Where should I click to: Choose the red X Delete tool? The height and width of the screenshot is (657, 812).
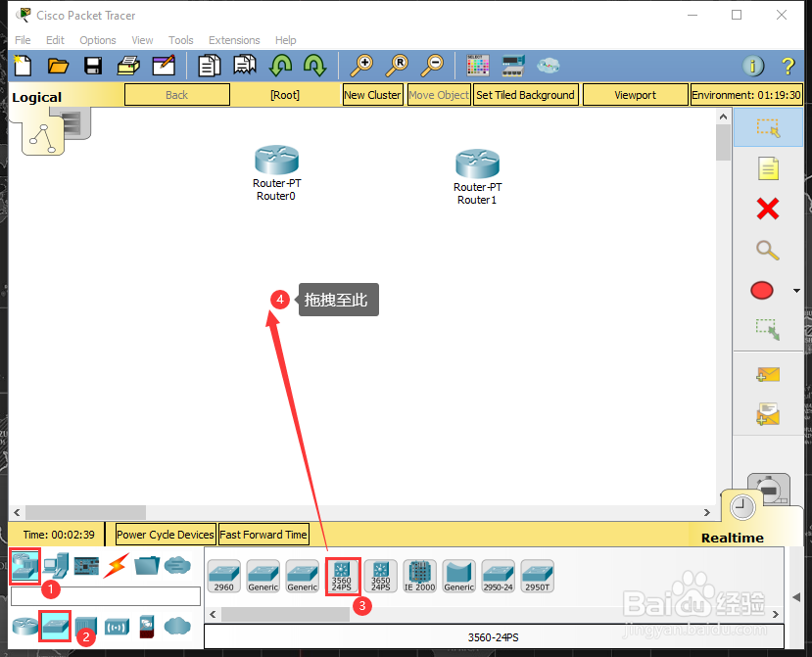tap(768, 210)
